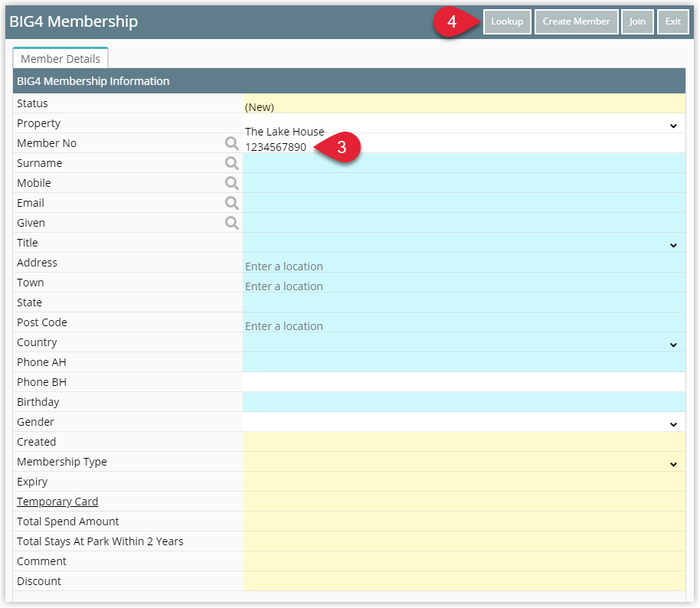Click the Given name search magnifier icon
The width and height of the screenshot is (700, 608).
click(231, 223)
